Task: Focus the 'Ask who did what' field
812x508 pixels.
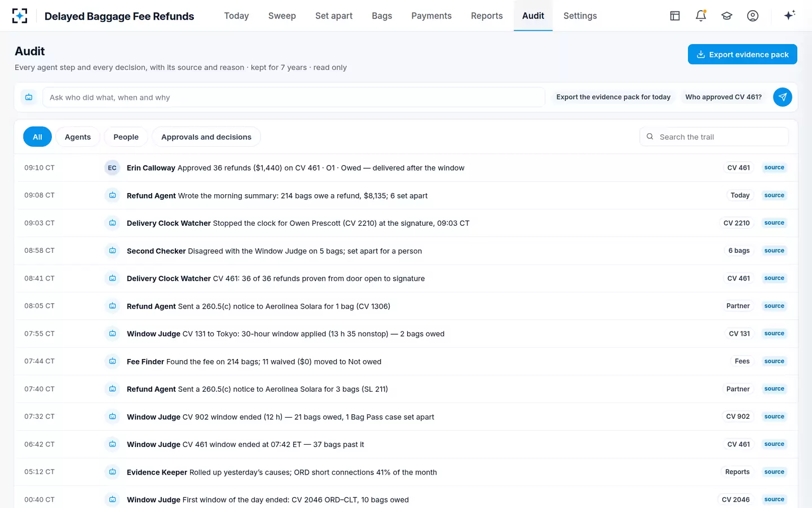Action: point(294,97)
